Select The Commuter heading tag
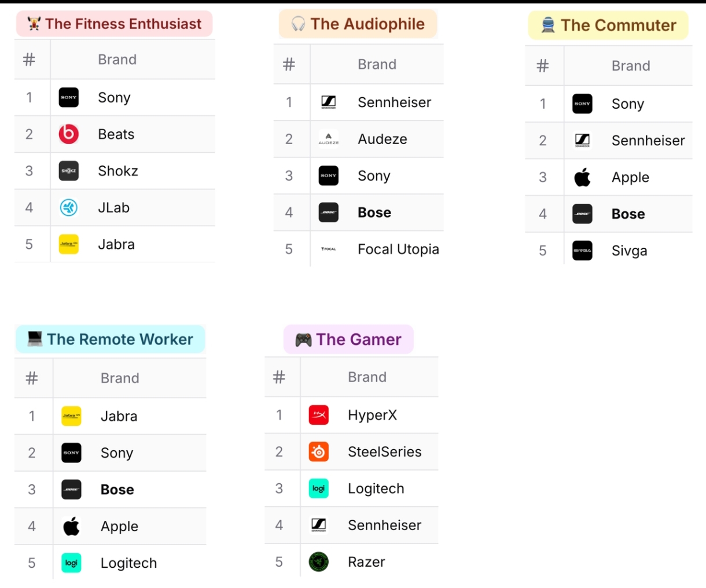 pos(608,25)
